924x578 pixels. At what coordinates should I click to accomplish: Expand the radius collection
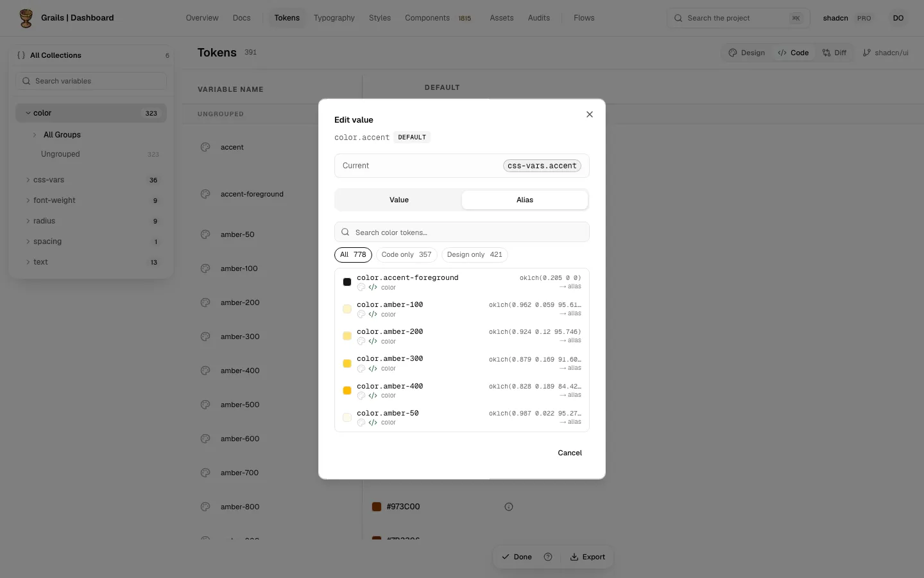click(x=91, y=221)
